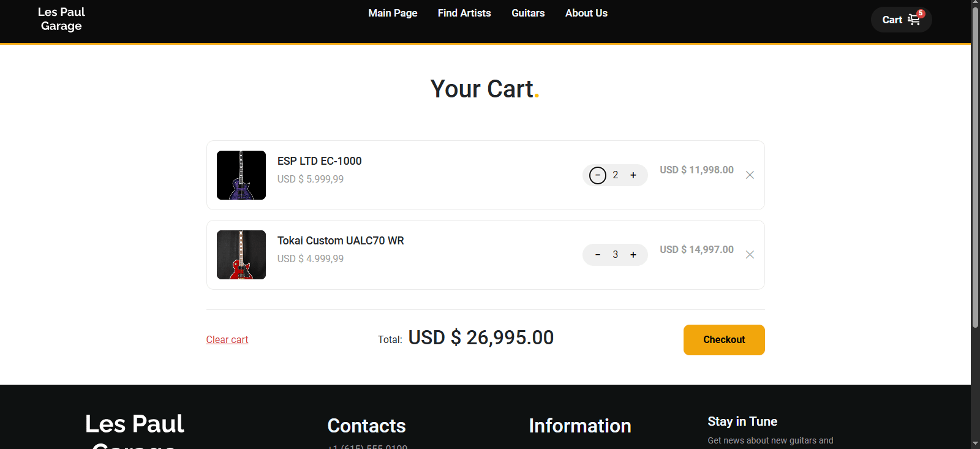This screenshot has height=449, width=980.
Task: Click the ESP LTD EC-1000 guitar thumbnail
Action: click(241, 175)
